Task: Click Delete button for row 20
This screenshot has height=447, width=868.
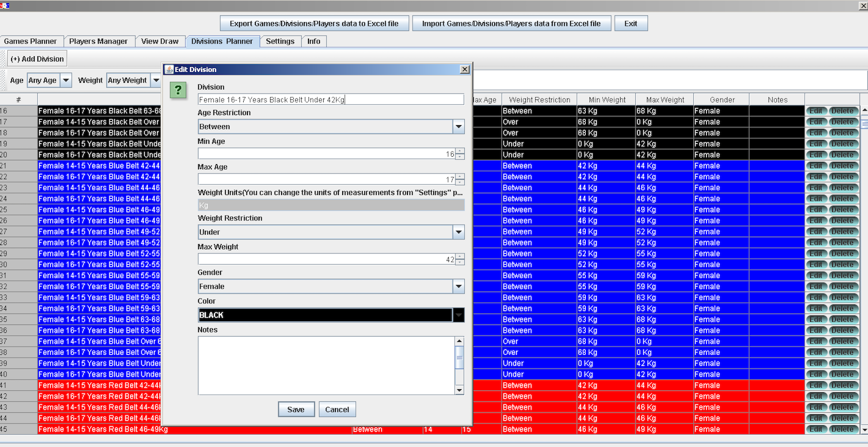Action: pyautogui.click(x=842, y=155)
